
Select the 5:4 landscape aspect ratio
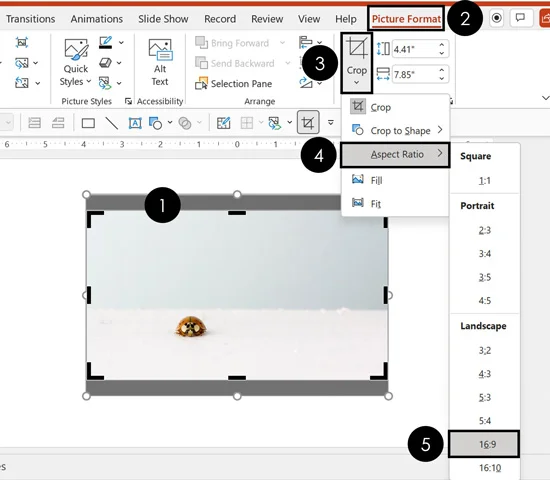click(484, 421)
